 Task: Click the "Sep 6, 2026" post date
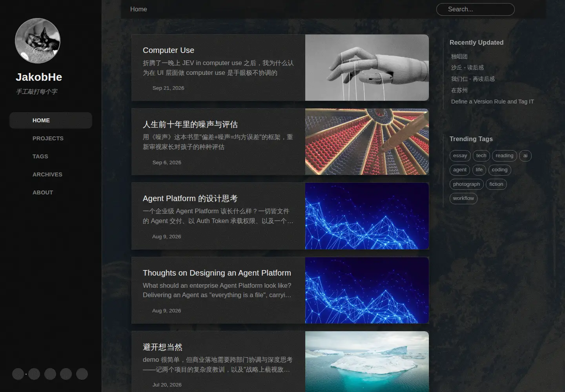[x=167, y=162]
